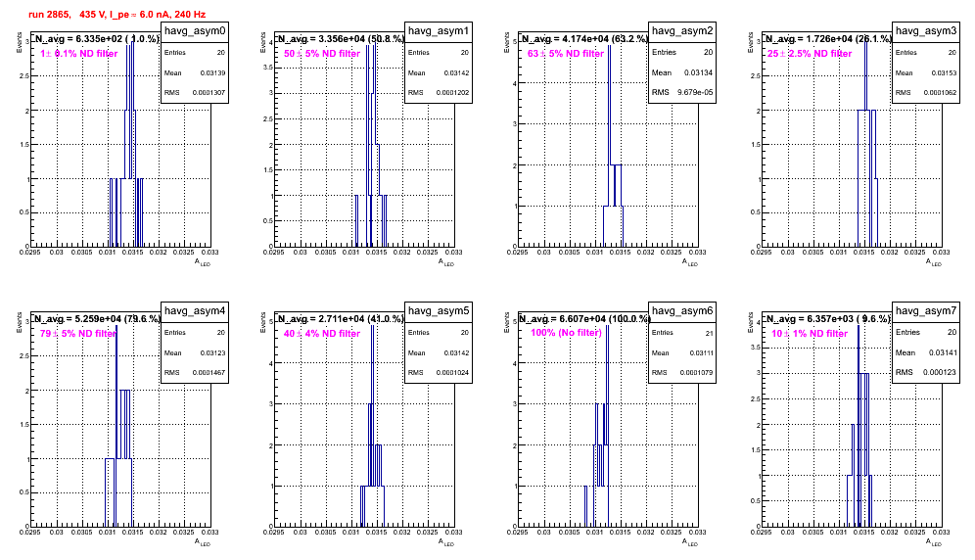Click Mean 0.03111 in havg_asym6 stats
The image size is (975, 560).
682,352
